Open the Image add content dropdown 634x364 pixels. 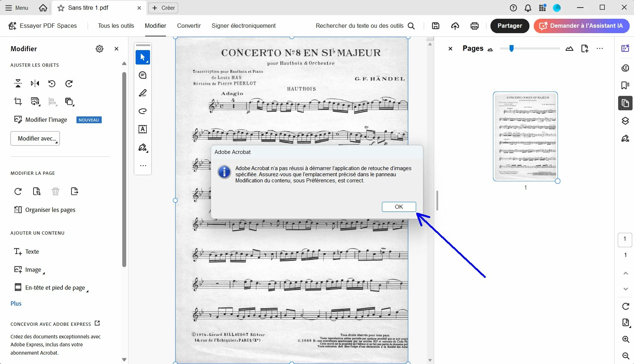coord(29,270)
